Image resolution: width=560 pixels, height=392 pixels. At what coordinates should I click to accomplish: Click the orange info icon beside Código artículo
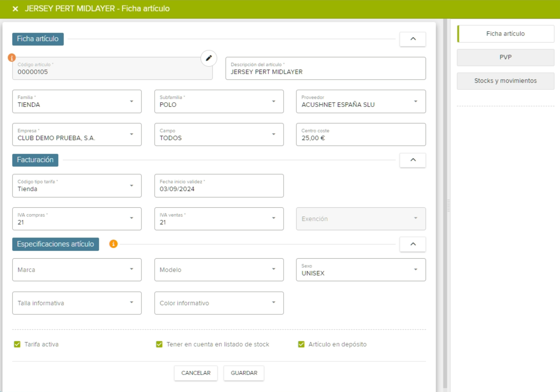[x=12, y=58]
